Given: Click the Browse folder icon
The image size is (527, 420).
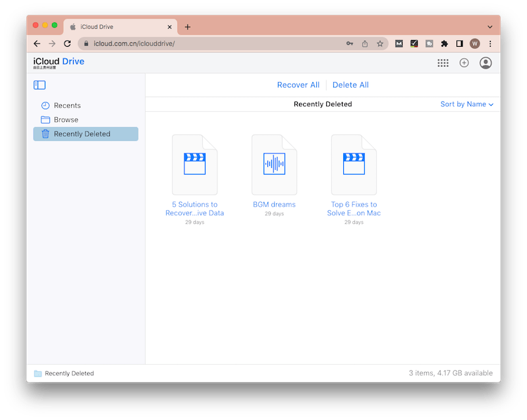Looking at the screenshot, I should click(x=45, y=119).
